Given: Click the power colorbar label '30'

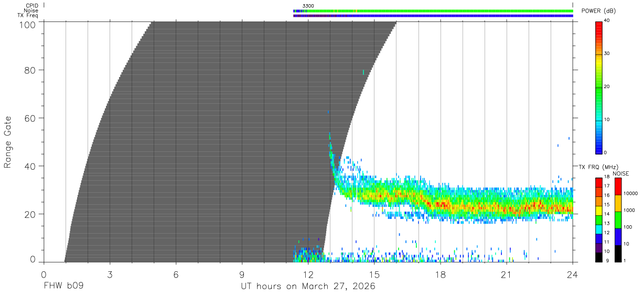Looking at the screenshot, I should point(607,53).
